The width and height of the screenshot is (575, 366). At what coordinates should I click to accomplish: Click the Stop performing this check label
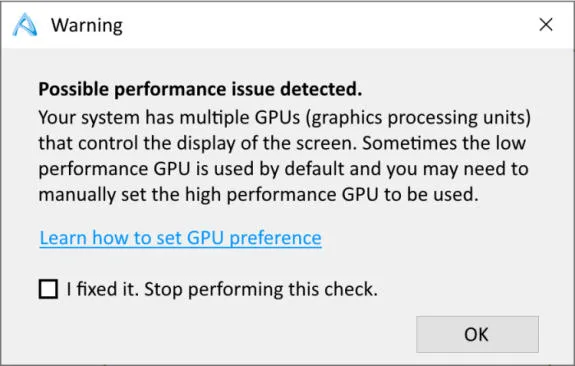[x=261, y=289]
